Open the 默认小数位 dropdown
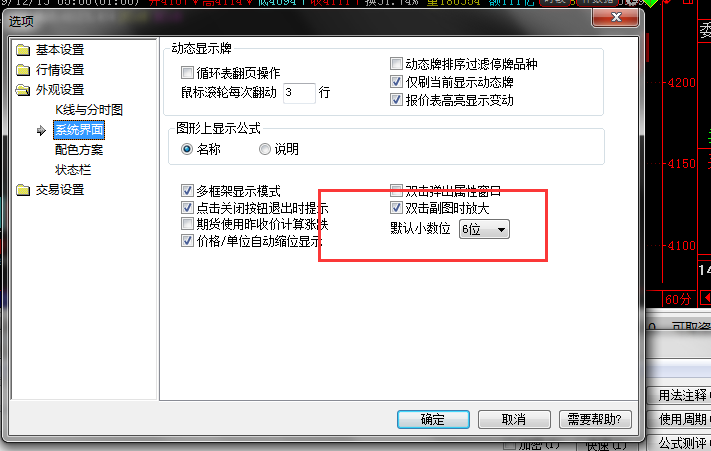This screenshot has width=711, height=451. (x=484, y=229)
